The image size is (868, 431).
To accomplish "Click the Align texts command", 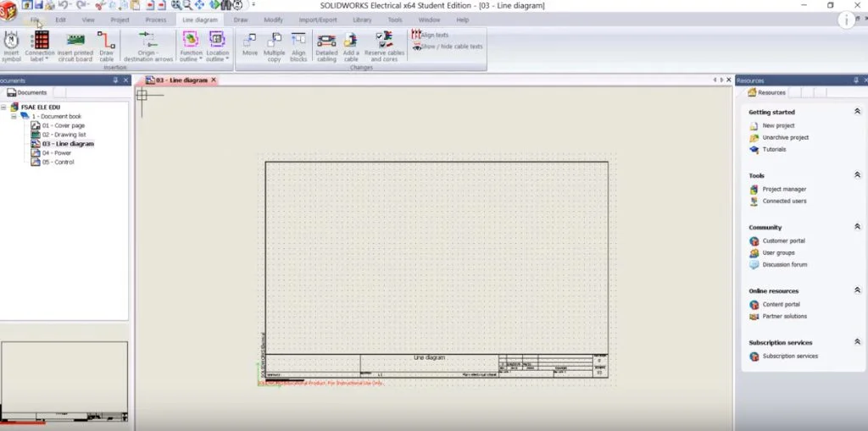I will [x=430, y=35].
